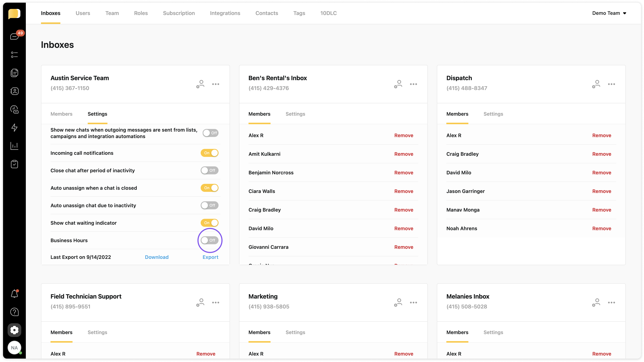644x362 pixels.
Task: Open Settings tab in Dispatch inbox
Action: pos(493,114)
